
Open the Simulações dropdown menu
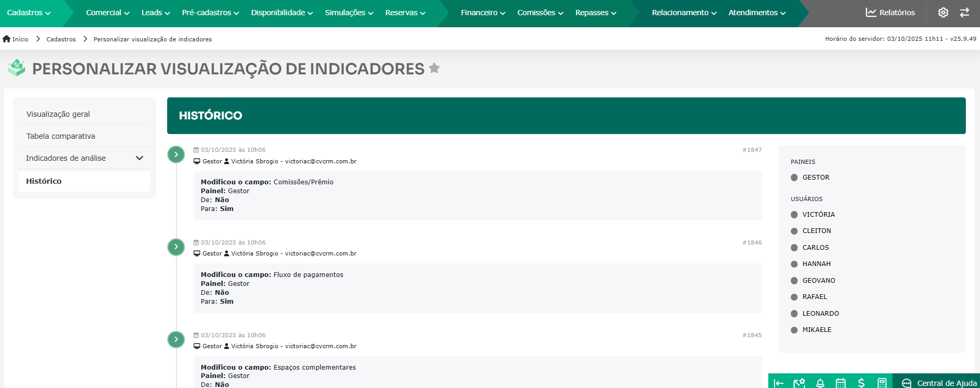pyautogui.click(x=349, y=13)
